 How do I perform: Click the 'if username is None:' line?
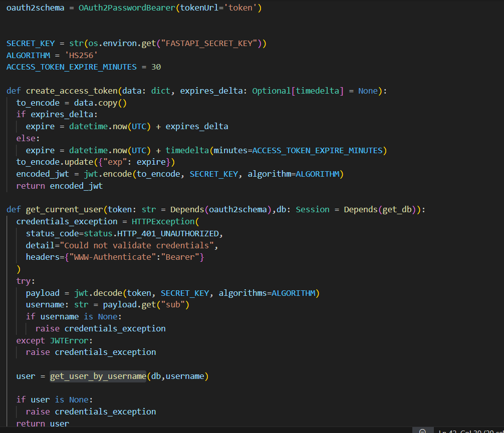click(x=74, y=317)
